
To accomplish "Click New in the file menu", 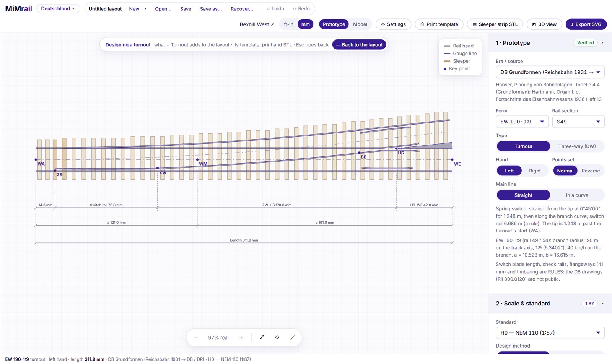I will click(x=134, y=8).
